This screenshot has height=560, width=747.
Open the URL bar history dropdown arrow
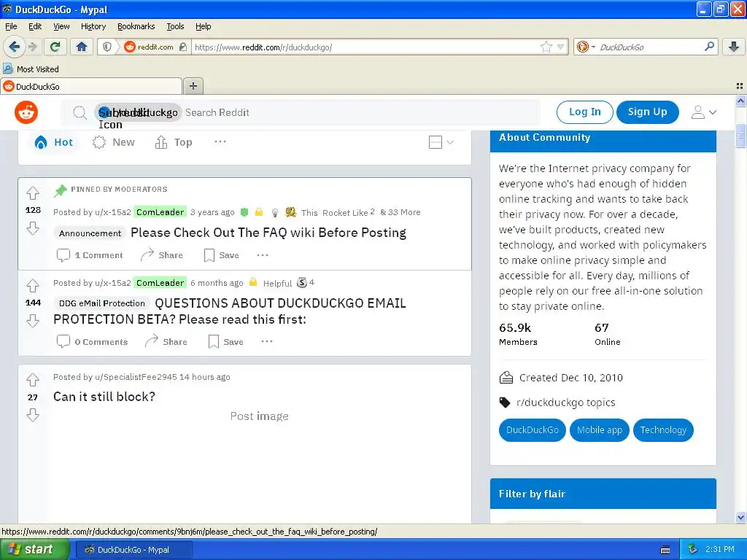tap(561, 47)
